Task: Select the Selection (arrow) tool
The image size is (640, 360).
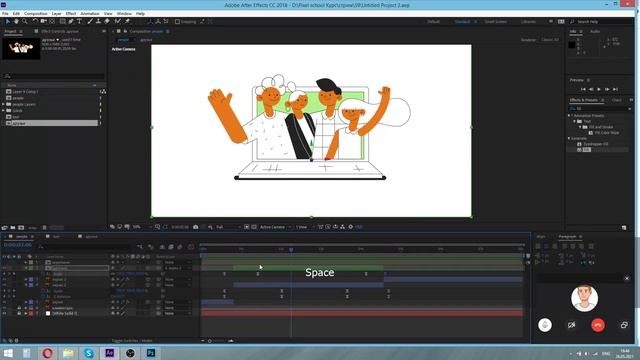Action: (8, 21)
